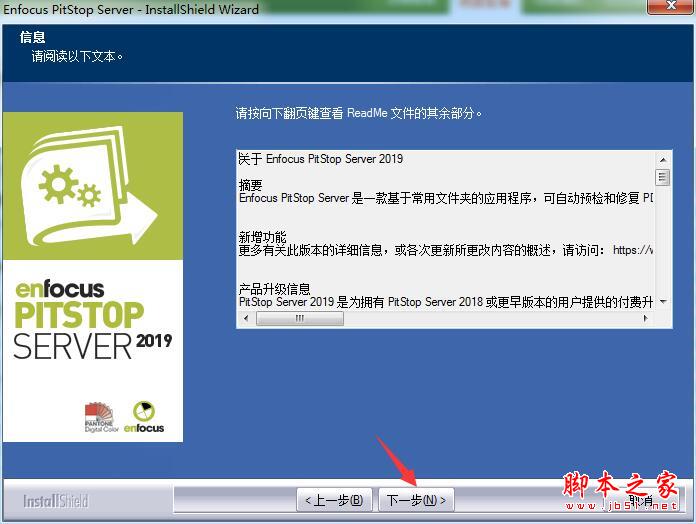696x524 pixels.
Task: Click the small green enfocus logo badge
Action: click(x=144, y=417)
